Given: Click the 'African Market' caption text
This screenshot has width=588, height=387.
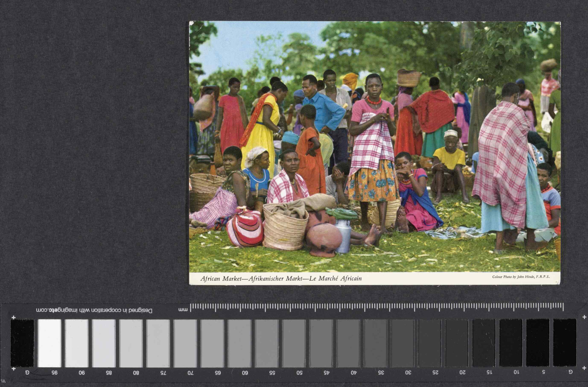Looking at the screenshot, I should (221, 279).
